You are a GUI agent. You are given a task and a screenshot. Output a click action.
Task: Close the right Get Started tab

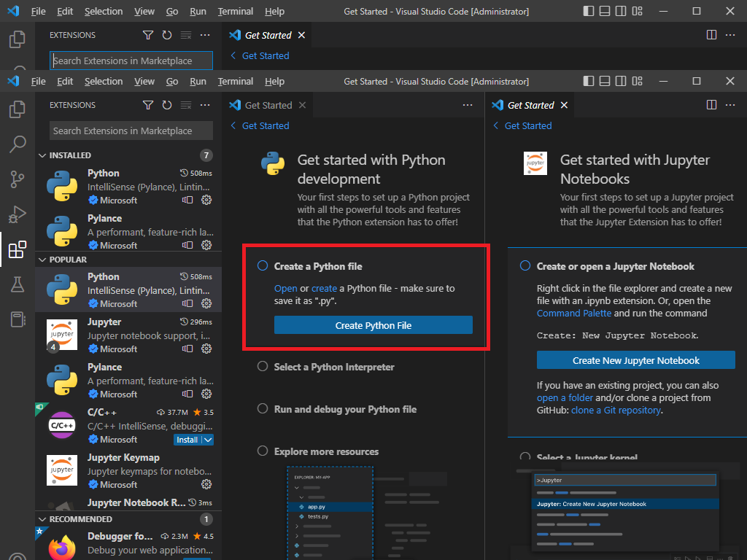click(x=564, y=105)
